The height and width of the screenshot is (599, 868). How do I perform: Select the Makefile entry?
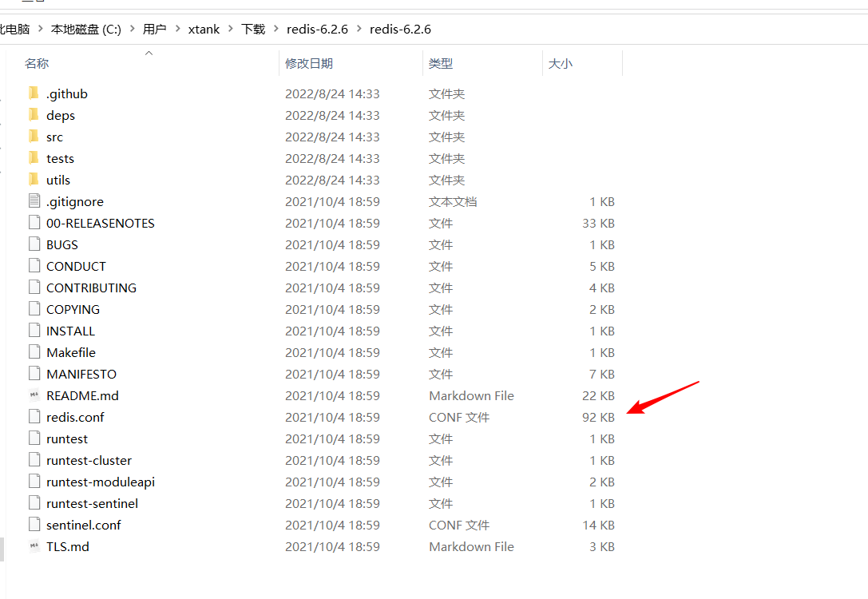pos(70,352)
